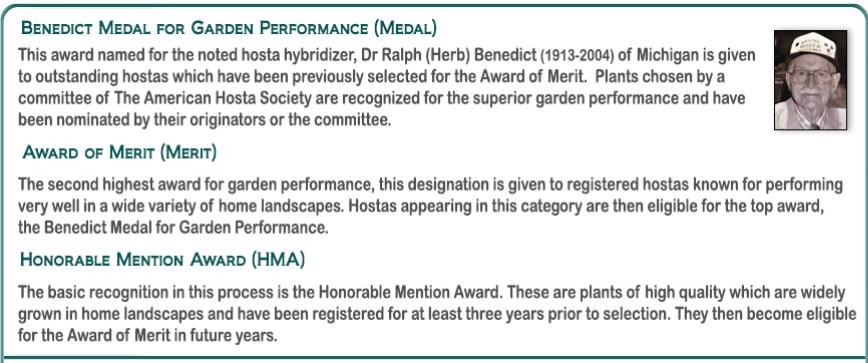Viewport: 868px width, 363px height.
Task: Click the Ralph Benedict portrait photo
Action: point(810,80)
